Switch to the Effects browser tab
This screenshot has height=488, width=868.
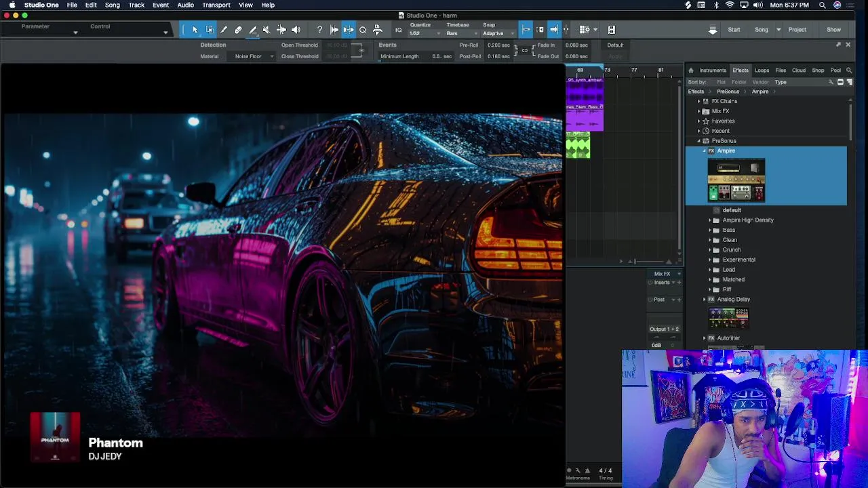click(x=741, y=70)
